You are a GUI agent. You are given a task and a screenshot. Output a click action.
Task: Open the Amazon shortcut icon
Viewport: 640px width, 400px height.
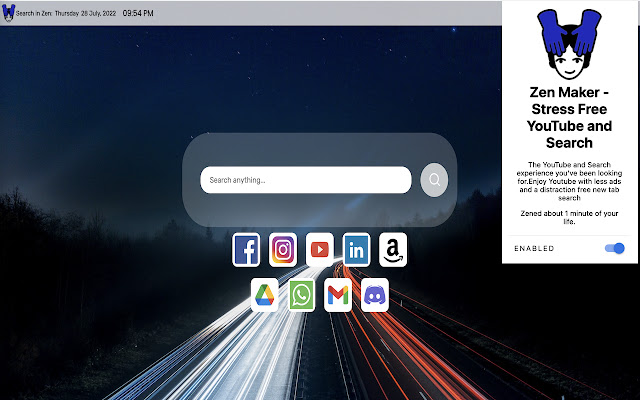coord(393,249)
